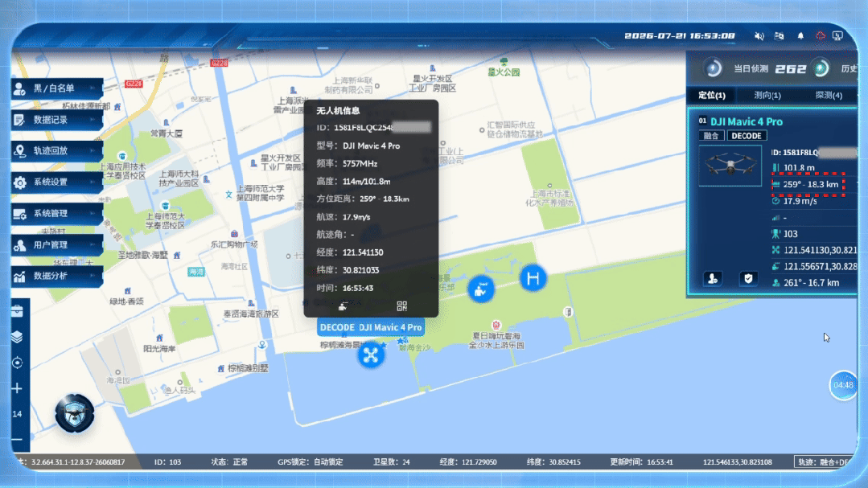Open the 数据分析 menu
The height and width of the screenshot is (488, 868).
tap(57, 276)
